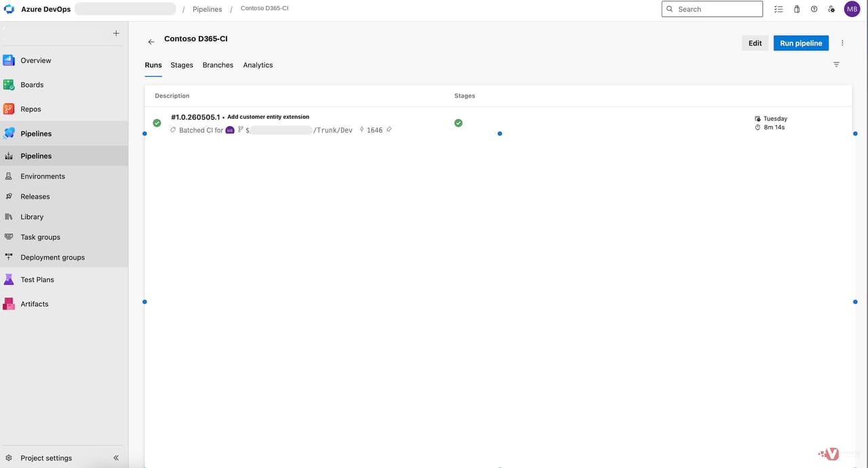Click the Contoso D365-CI breadcrumb
868x468 pixels.
tap(264, 8)
